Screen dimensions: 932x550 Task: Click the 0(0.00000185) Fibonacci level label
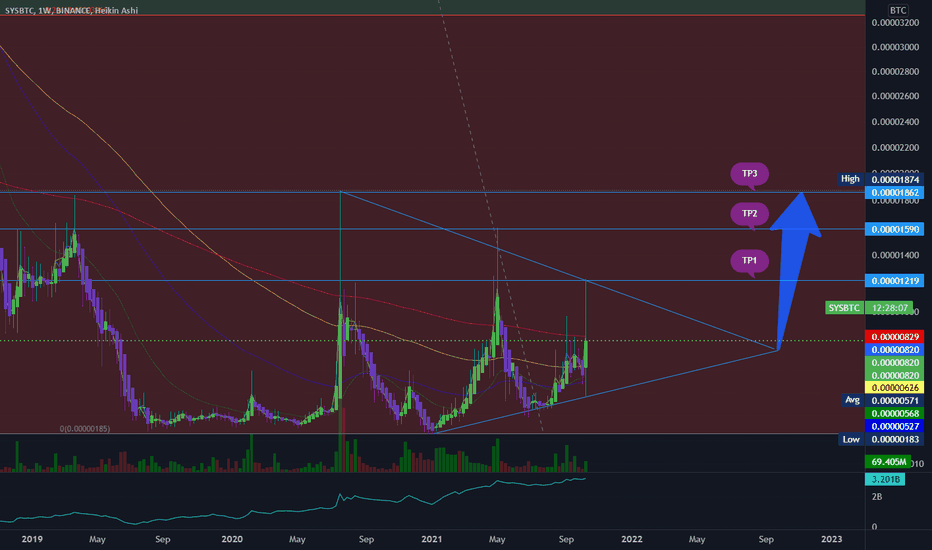tap(84, 429)
